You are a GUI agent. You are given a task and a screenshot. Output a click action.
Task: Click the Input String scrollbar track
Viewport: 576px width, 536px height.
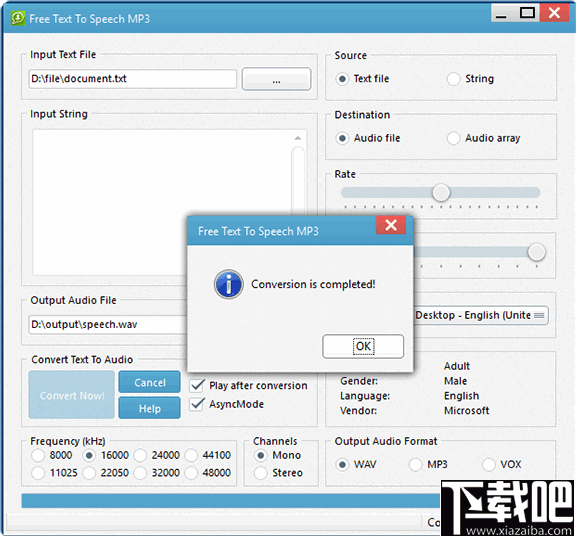(298, 180)
